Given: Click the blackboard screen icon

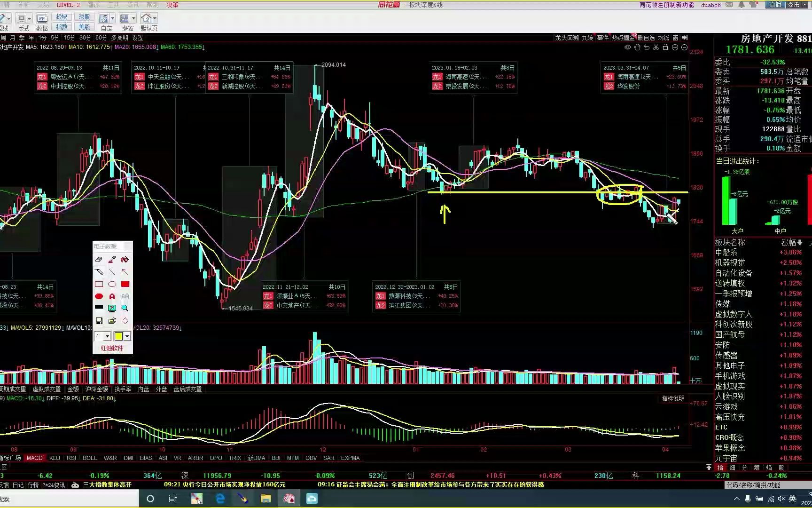Looking at the screenshot, I should [99, 308].
